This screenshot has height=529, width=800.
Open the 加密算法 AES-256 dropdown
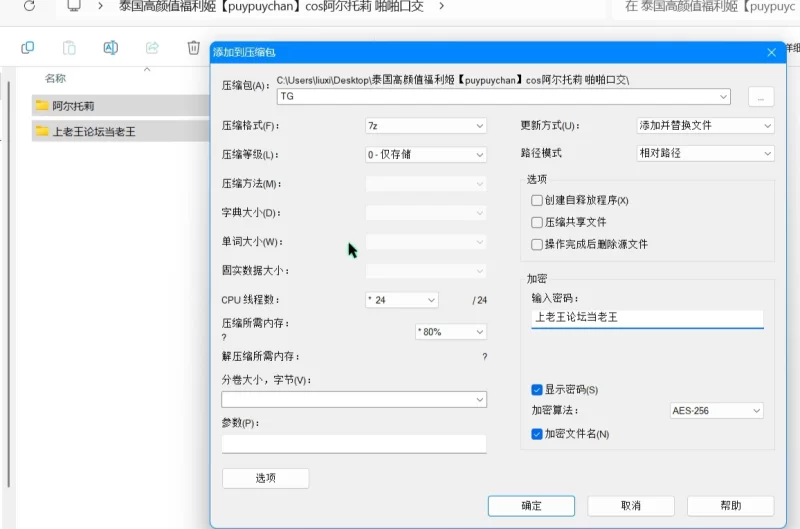click(716, 411)
